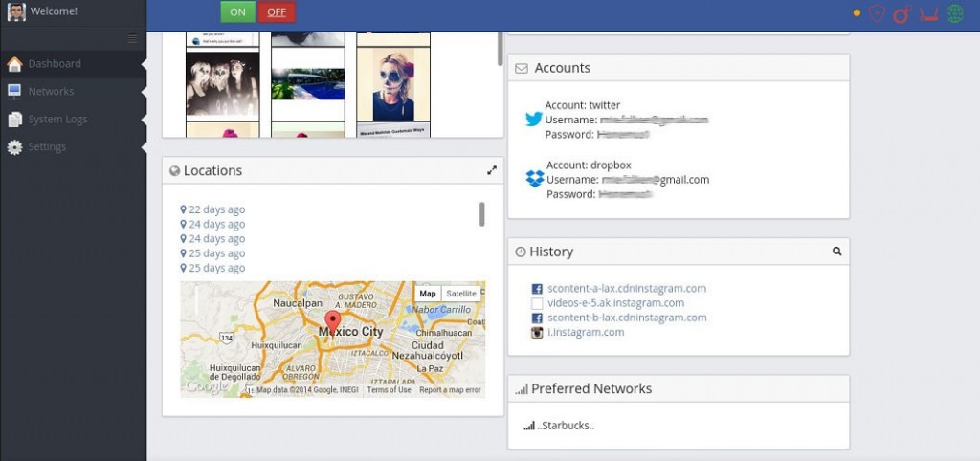The width and height of the screenshot is (980, 461).
Task: Click the user avatar next to Welcome
Action: 16,11
